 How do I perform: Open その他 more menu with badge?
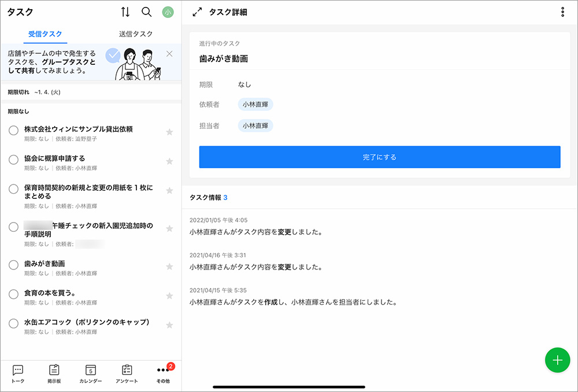[x=163, y=373]
